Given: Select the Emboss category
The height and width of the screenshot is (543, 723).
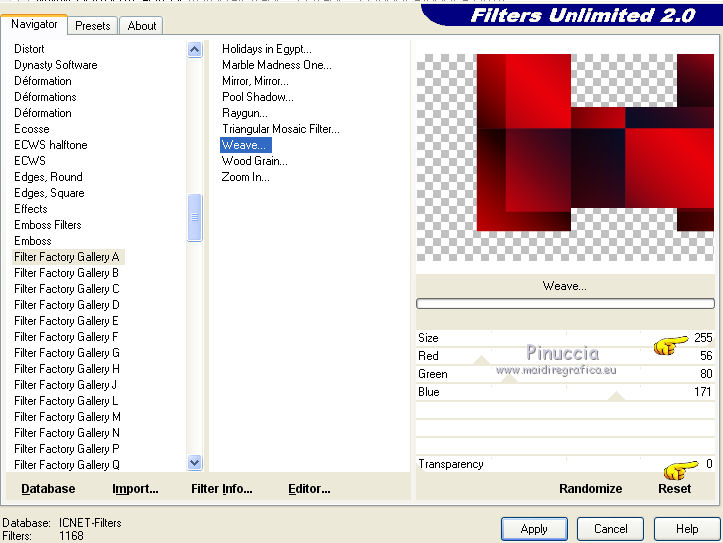Looking at the screenshot, I should tap(33, 241).
